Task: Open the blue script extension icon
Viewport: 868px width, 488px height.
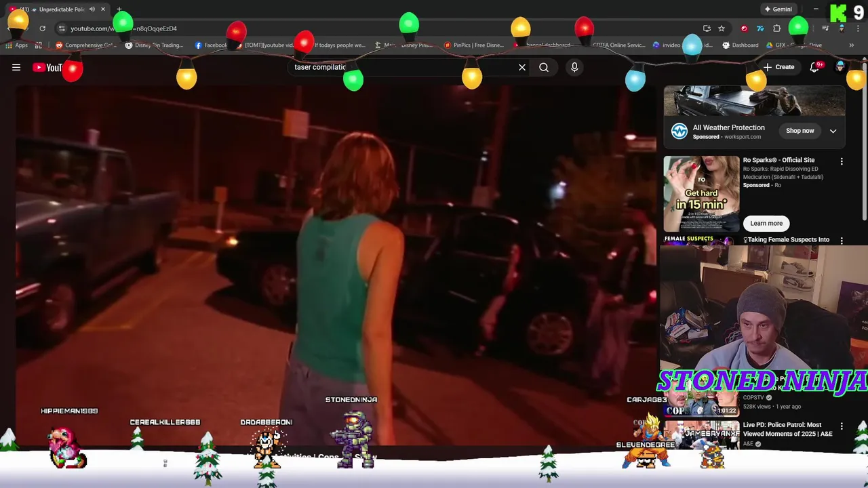Action: pyautogui.click(x=760, y=28)
